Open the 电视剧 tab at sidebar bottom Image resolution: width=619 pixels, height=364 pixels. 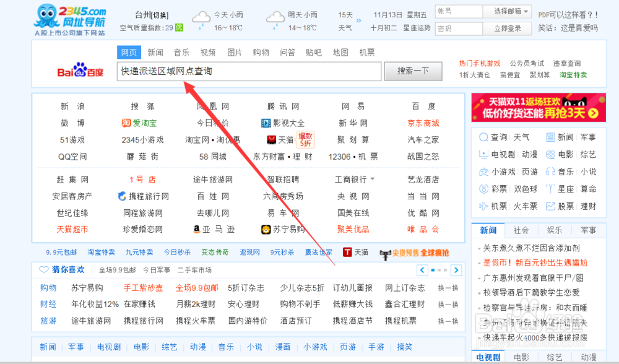coord(488,357)
